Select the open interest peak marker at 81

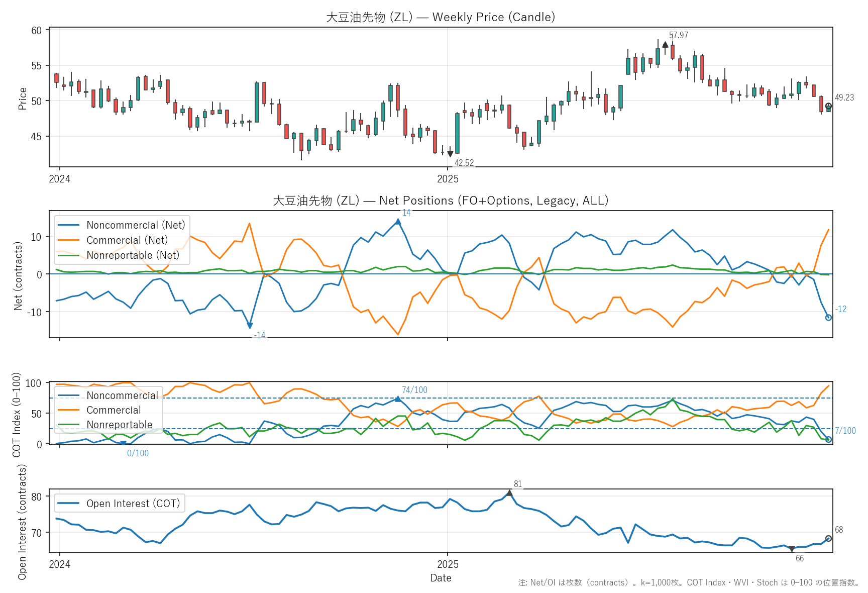(x=509, y=493)
